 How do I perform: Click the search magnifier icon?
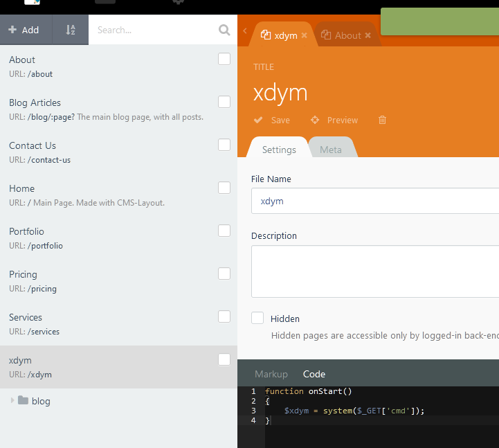(x=224, y=30)
